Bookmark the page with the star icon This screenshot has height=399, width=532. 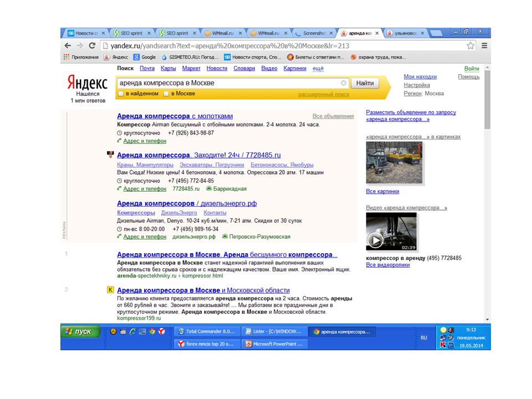tap(470, 45)
